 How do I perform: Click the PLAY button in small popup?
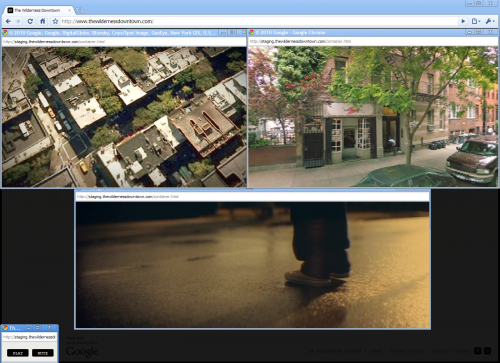coord(18,353)
